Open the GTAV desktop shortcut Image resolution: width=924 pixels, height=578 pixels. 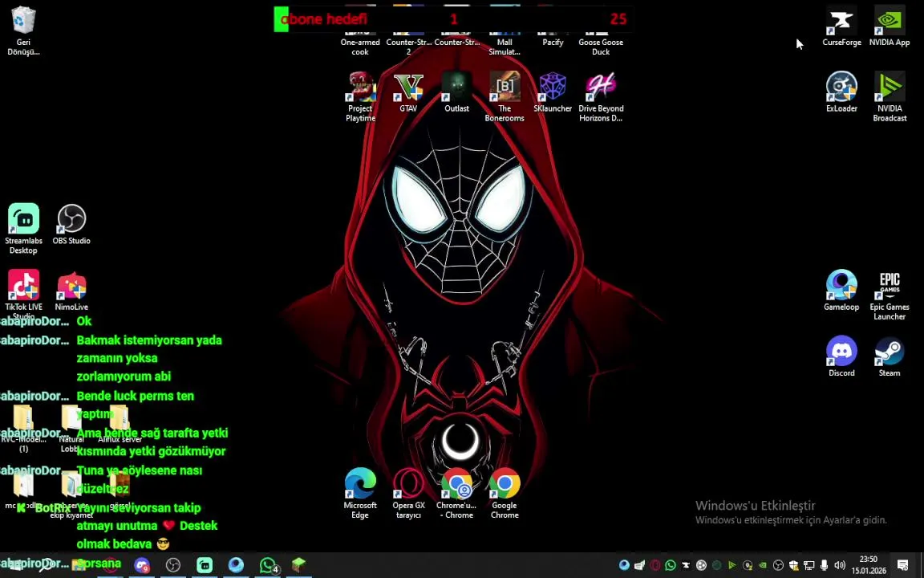408,92
